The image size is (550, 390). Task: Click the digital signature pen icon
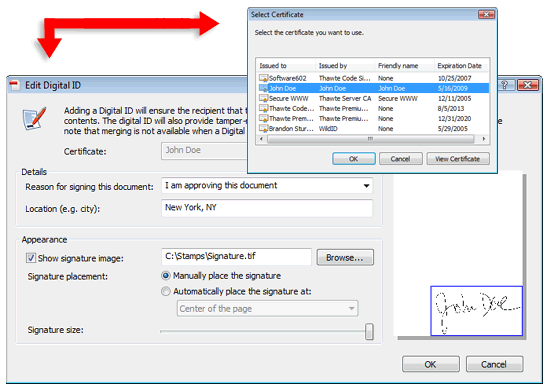[x=34, y=119]
